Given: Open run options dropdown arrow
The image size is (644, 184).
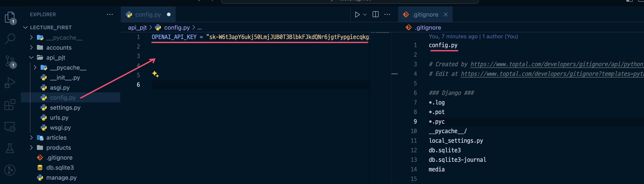Looking at the screenshot, I should (x=365, y=14).
